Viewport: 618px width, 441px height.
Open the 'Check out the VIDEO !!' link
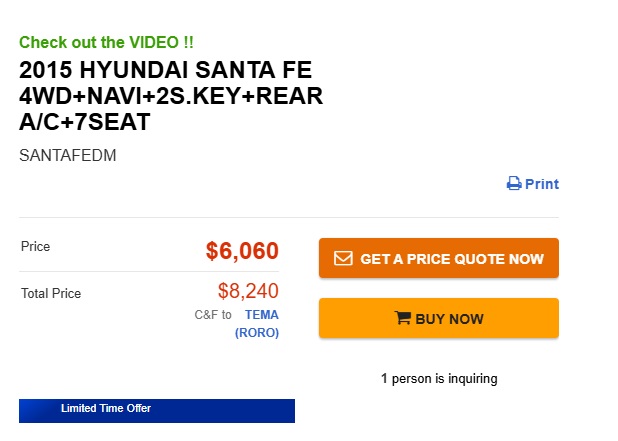106,42
